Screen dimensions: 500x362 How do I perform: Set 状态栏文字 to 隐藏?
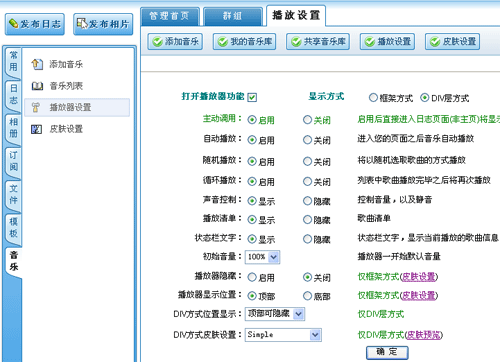(x=307, y=239)
